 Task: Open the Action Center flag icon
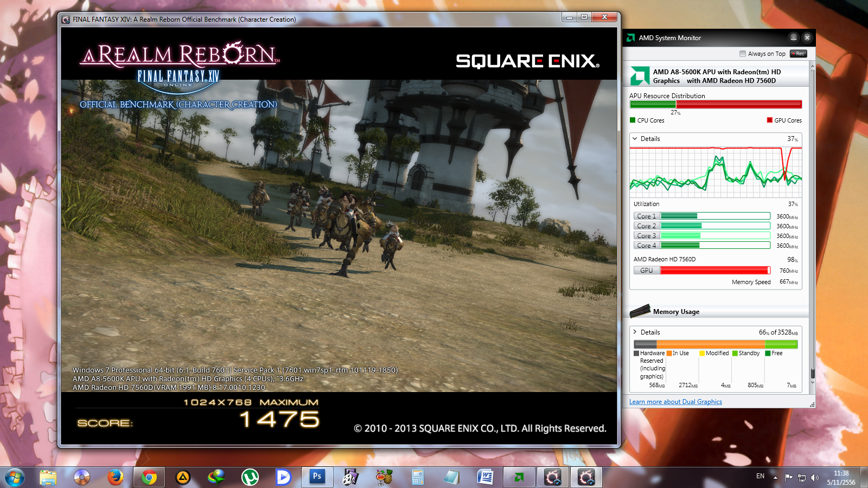click(788, 477)
